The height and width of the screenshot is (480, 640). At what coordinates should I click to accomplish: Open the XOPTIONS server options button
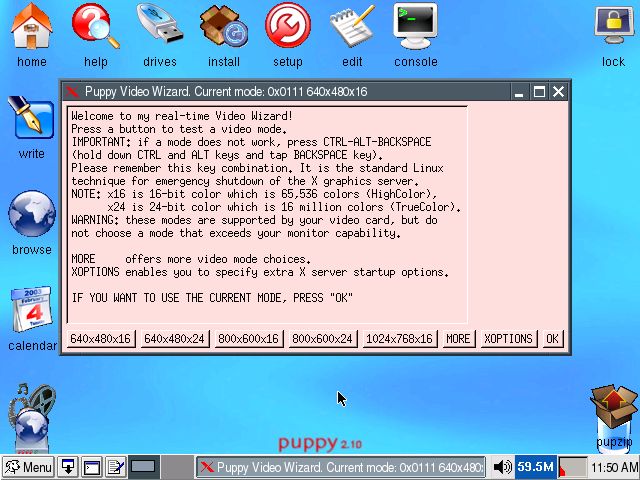(x=509, y=339)
